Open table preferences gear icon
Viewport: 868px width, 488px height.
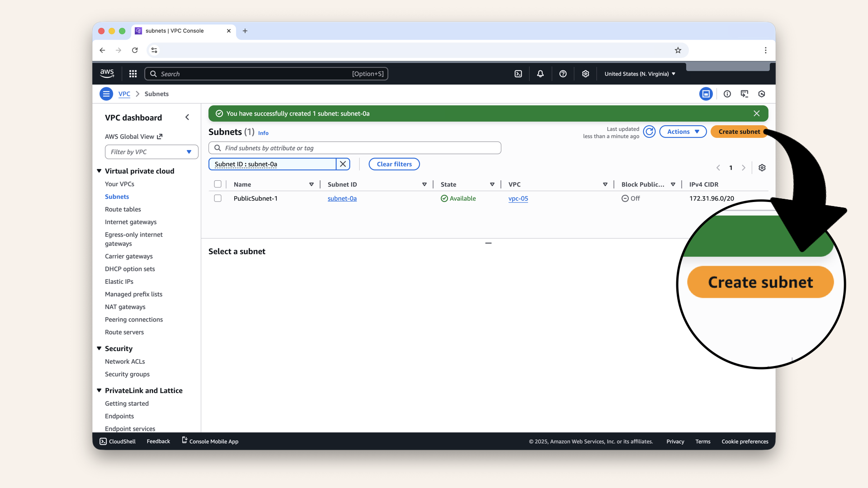[762, 168]
